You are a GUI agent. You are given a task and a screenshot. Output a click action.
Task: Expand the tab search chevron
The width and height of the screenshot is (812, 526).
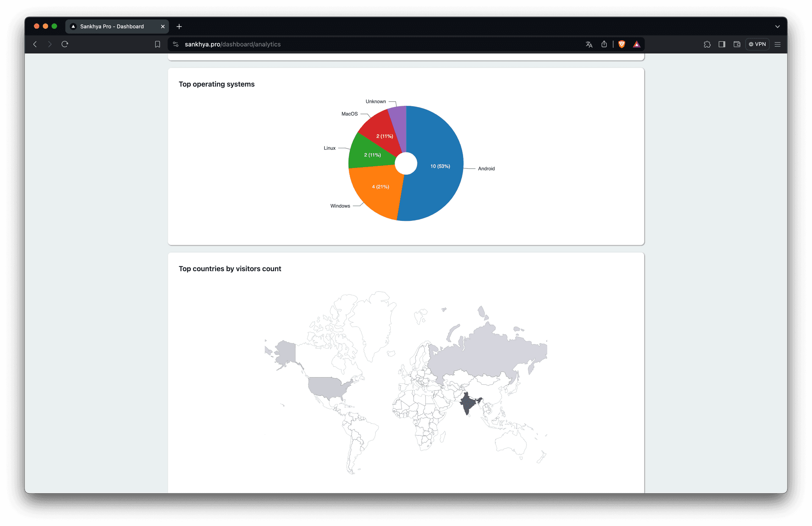pyautogui.click(x=777, y=27)
